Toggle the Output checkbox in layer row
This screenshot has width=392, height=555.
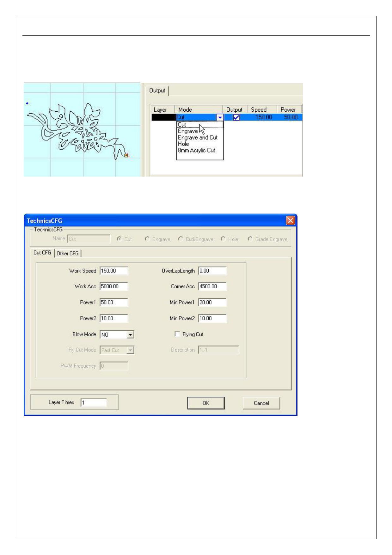[236, 117]
